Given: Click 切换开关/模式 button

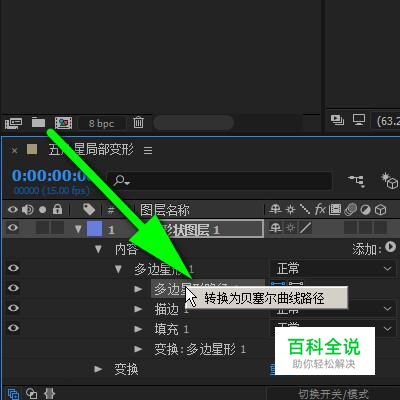Looking at the screenshot, I should [333, 394].
